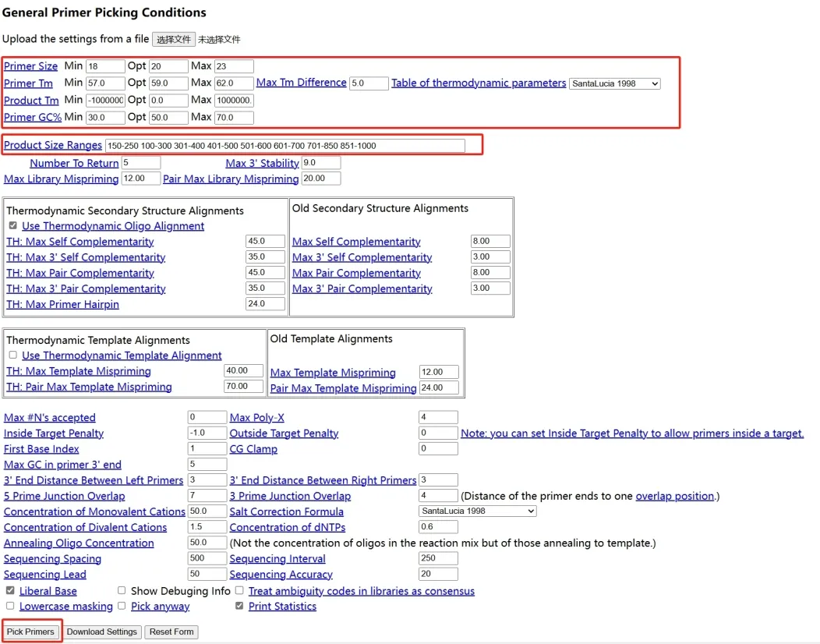Click Max GC in primer 3' end field
The image size is (820, 644).
click(207, 465)
